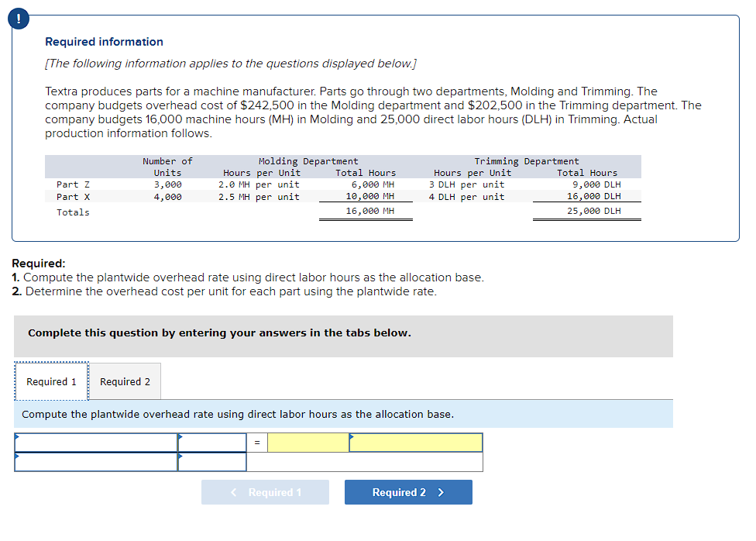756x541 pixels.
Task: Click the Part Z row label
Action: [73, 184]
